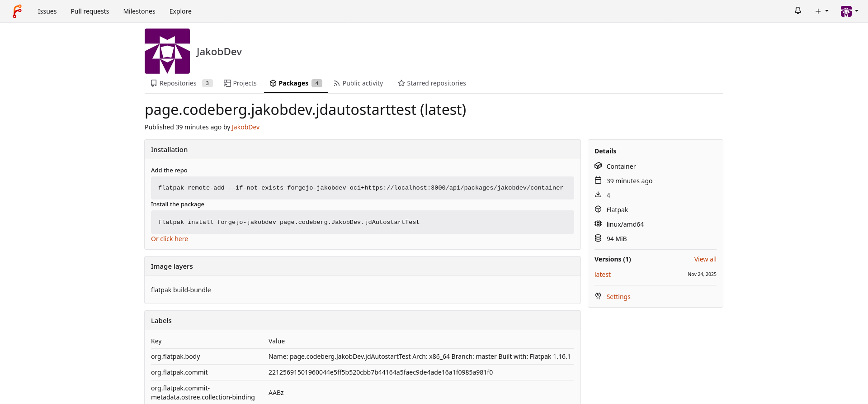
Task: Open the notifications bell
Action: pyautogui.click(x=797, y=11)
